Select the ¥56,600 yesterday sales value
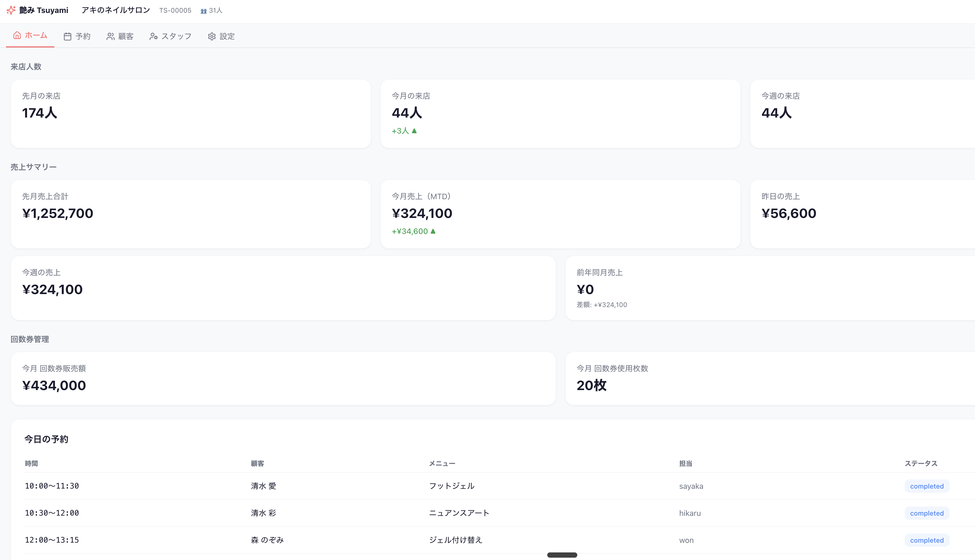 point(789,214)
